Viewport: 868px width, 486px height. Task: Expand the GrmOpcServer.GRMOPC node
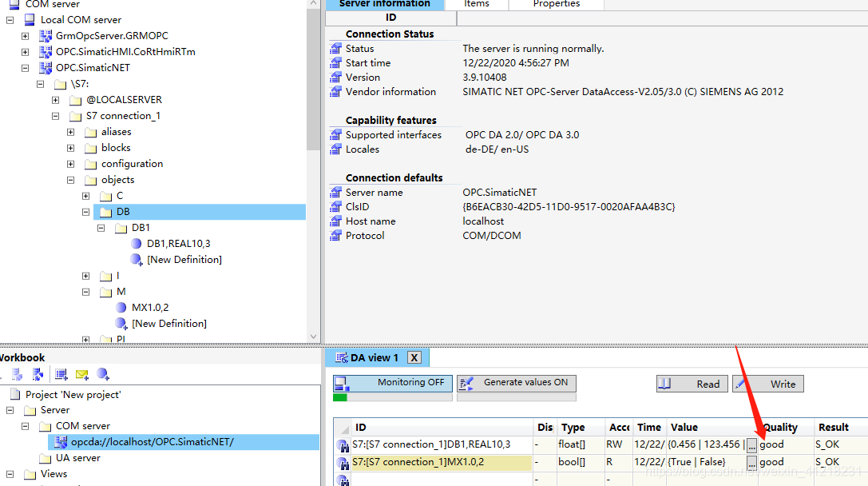pos(24,35)
